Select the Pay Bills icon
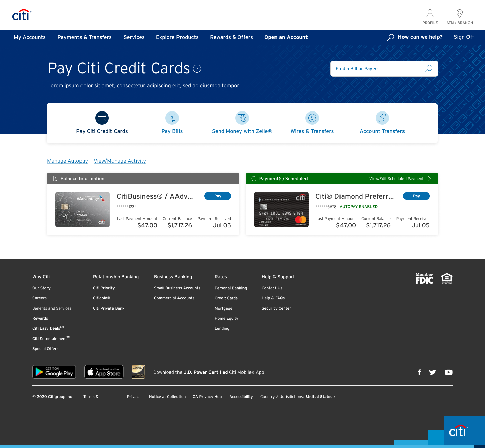This screenshot has width=485, height=448. click(x=172, y=118)
